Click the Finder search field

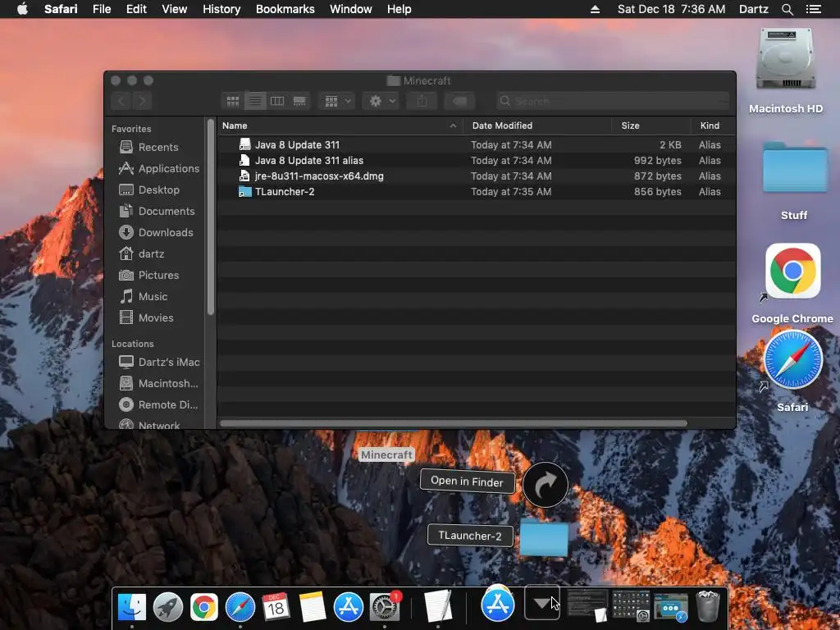612,101
